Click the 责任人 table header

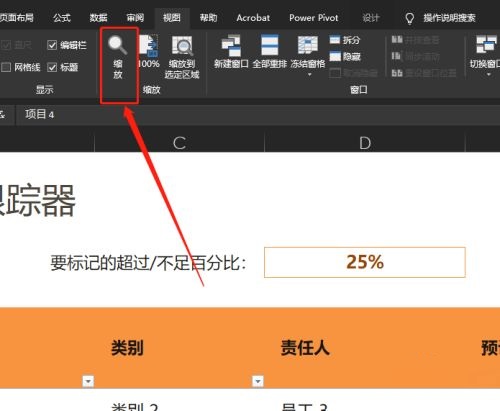(x=305, y=348)
